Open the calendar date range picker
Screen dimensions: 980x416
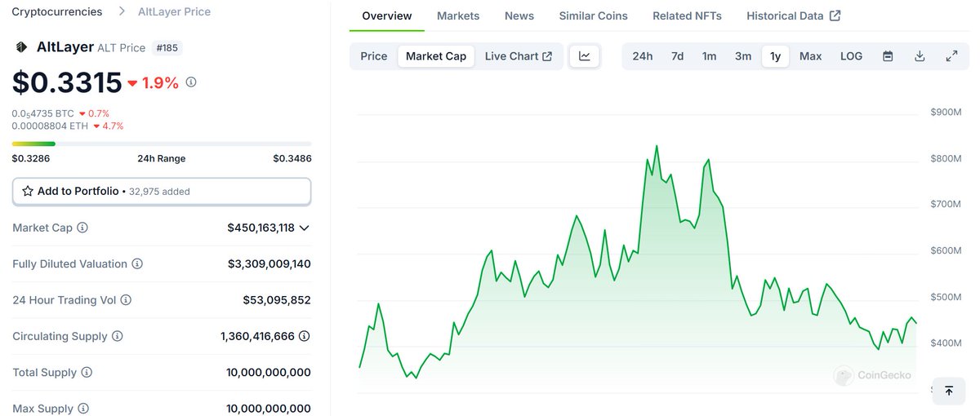click(888, 56)
